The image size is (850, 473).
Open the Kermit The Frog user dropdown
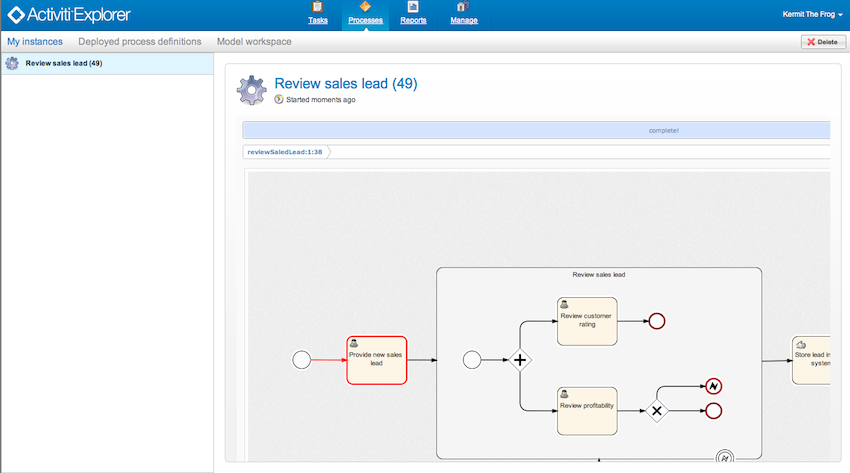click(x=812, y=15)
